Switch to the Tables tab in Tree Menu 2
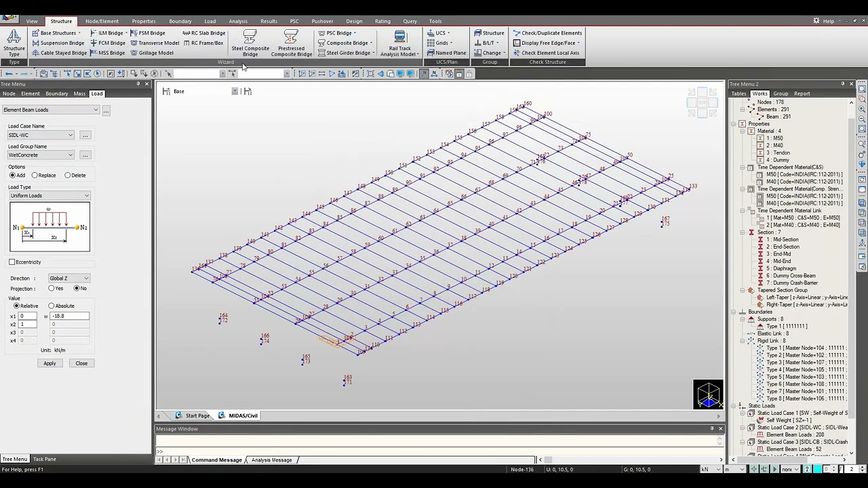Screen dimensions: 868x488 tap(738, 94)
